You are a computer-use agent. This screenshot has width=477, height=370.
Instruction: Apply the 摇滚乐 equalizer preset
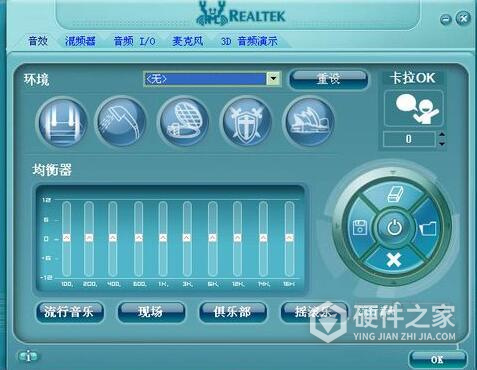(x=313, y=312)
